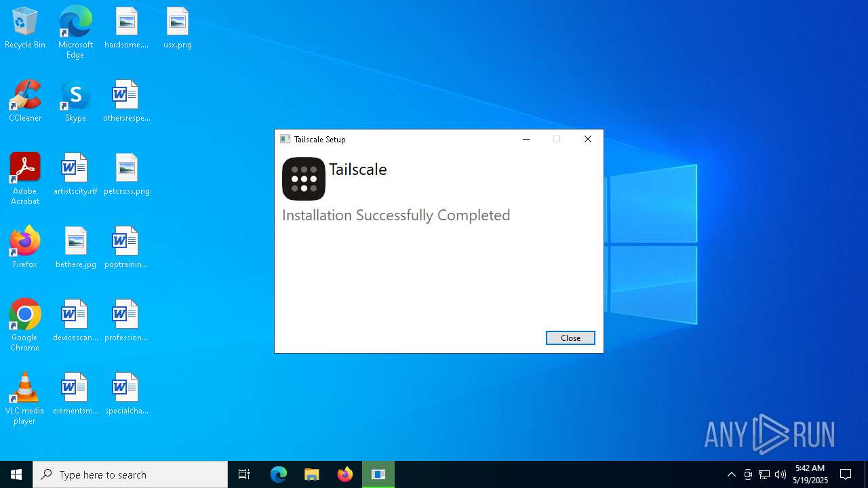
Task: Select the Adobe Acrobat desktop shortcut
Action: [x=25, y=179]
